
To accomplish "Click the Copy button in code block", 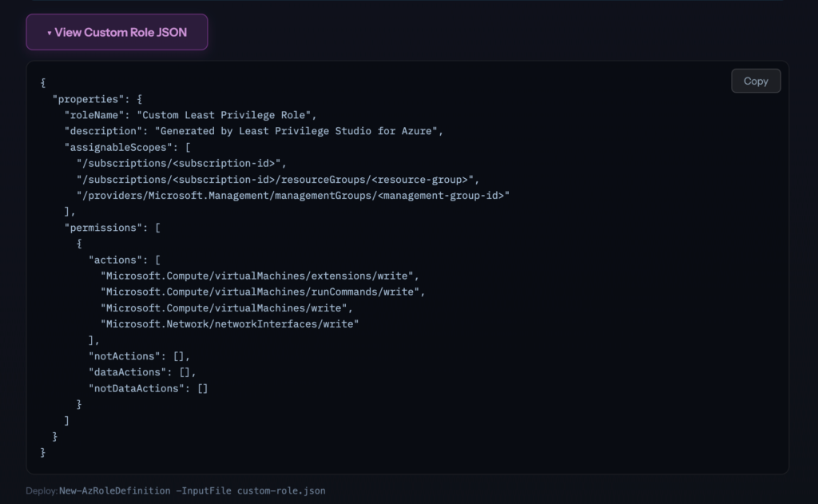I will pos(755,81).
